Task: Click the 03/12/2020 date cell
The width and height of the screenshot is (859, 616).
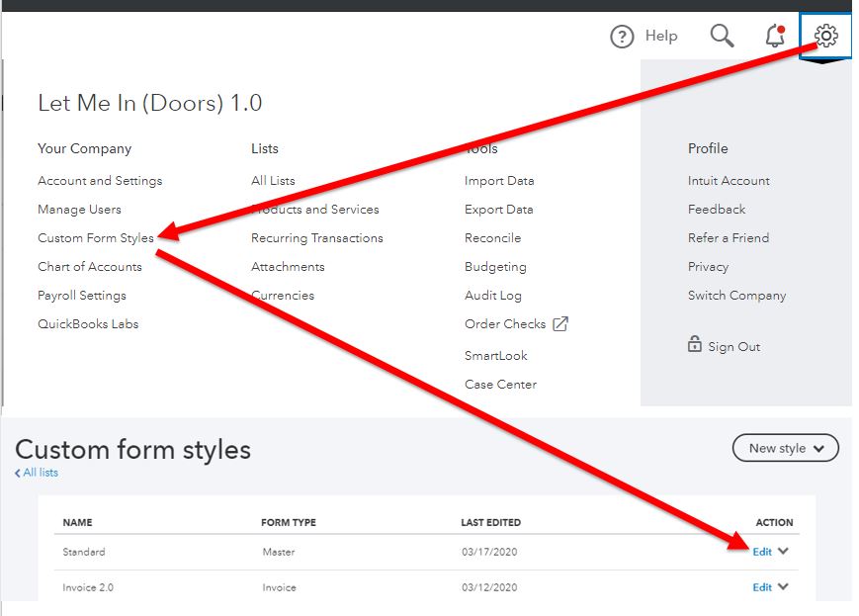Action: [x=489, y=587]
